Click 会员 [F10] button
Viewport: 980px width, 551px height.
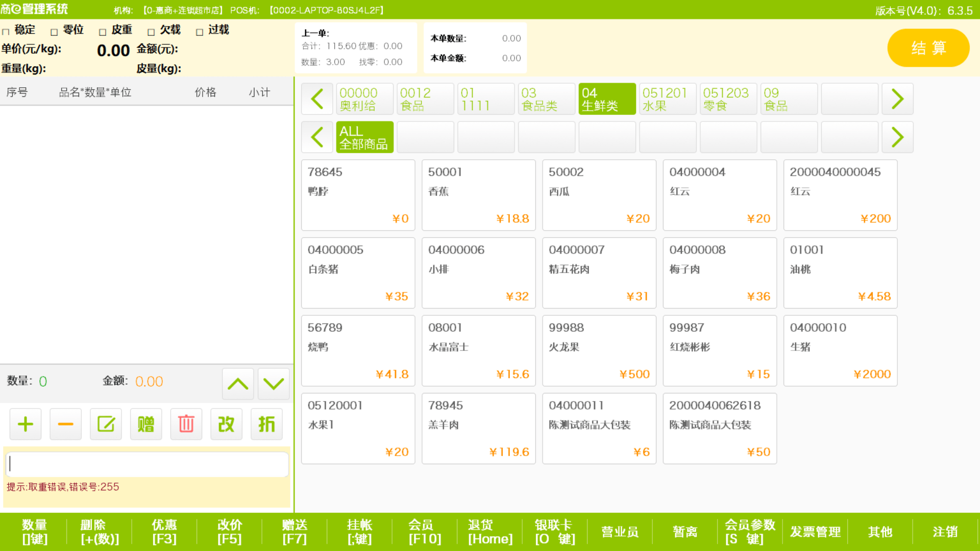pos(425,532)
